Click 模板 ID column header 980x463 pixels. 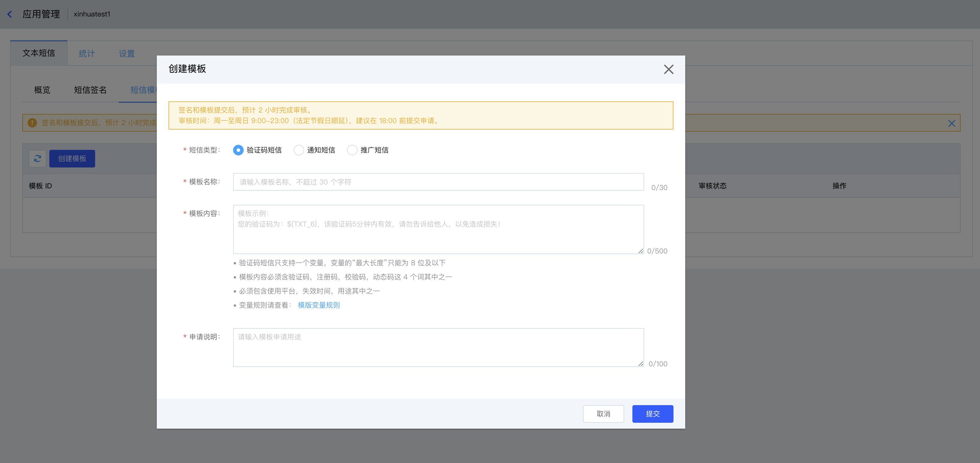tap(40, 186)
